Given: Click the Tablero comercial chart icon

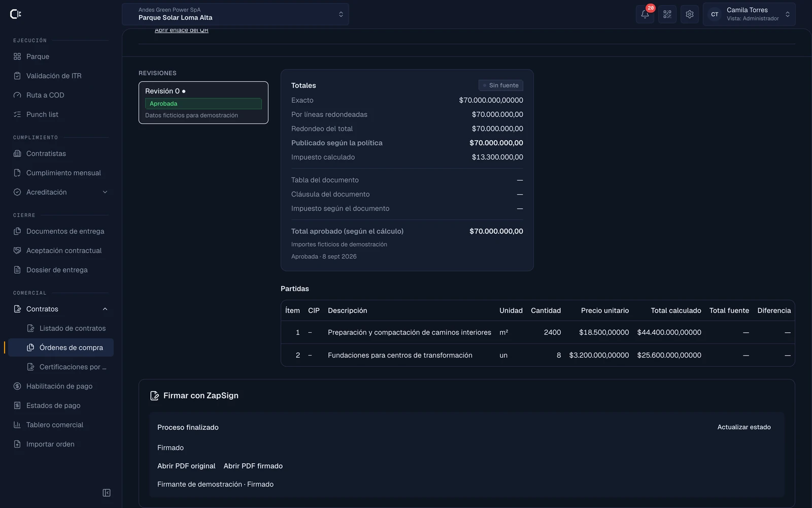Looking at the screenshot, I should 17,425.
